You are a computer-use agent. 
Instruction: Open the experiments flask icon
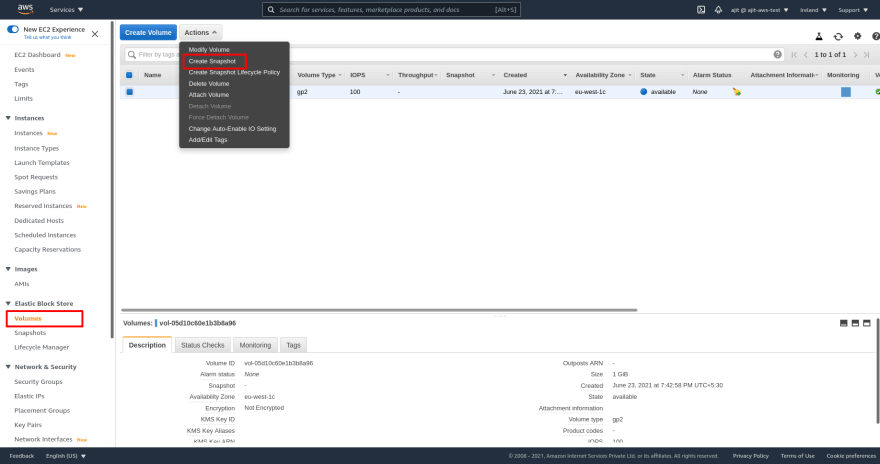pos(819,36)
